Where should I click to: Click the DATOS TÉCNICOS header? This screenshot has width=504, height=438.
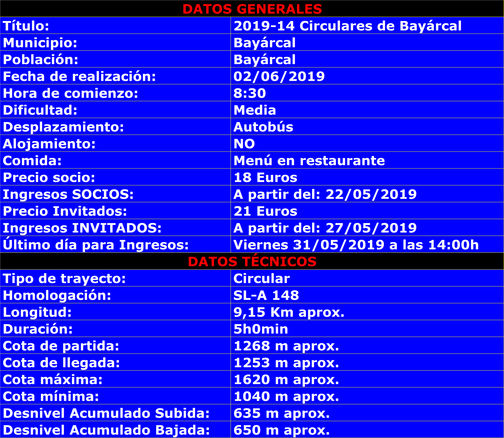coord(252,261)
